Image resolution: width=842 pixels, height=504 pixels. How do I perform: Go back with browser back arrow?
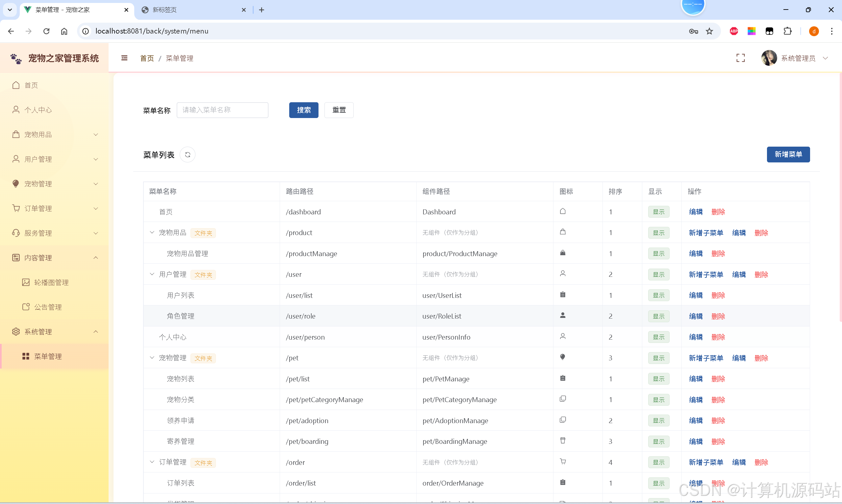[x=11, y=31]
